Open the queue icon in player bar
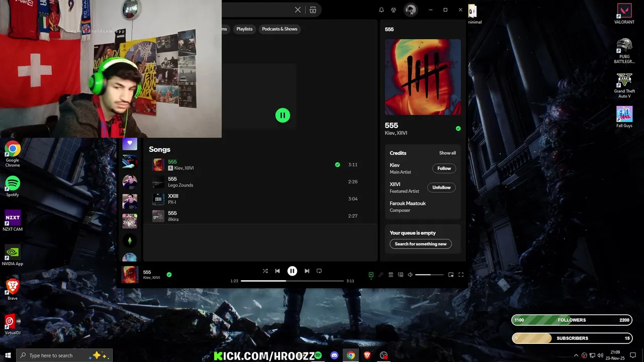 tap(391, 275)
